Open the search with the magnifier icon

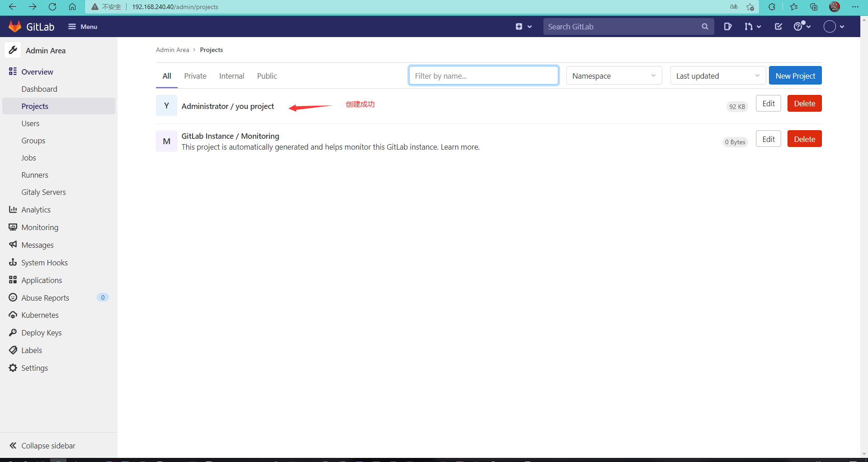[705, 26]
